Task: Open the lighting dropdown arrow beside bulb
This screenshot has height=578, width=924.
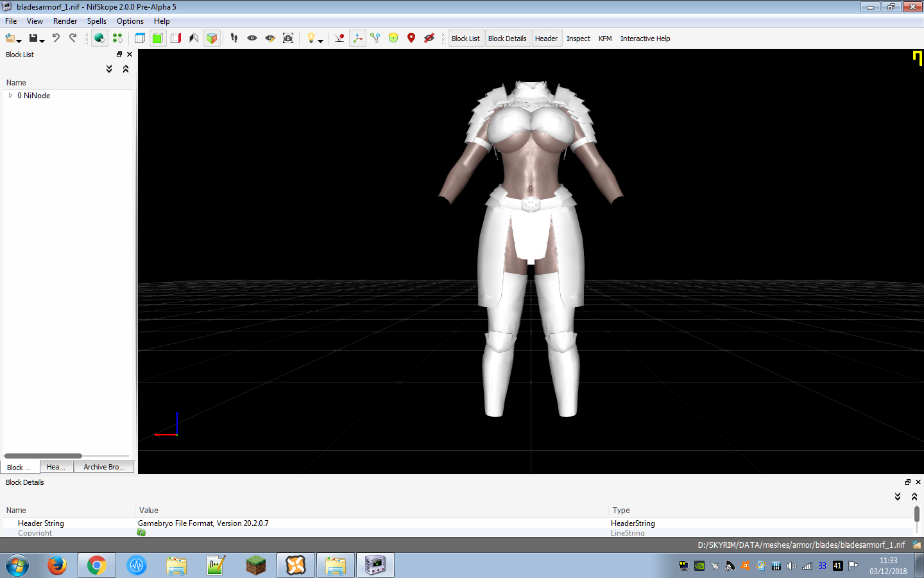Action: tap(320, 40)
